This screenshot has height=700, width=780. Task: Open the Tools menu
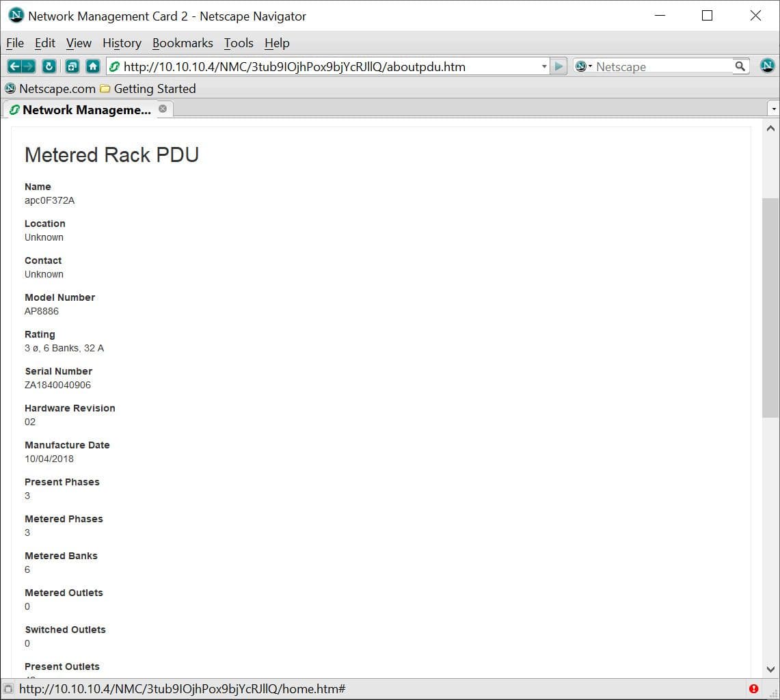tap(239, 43)
